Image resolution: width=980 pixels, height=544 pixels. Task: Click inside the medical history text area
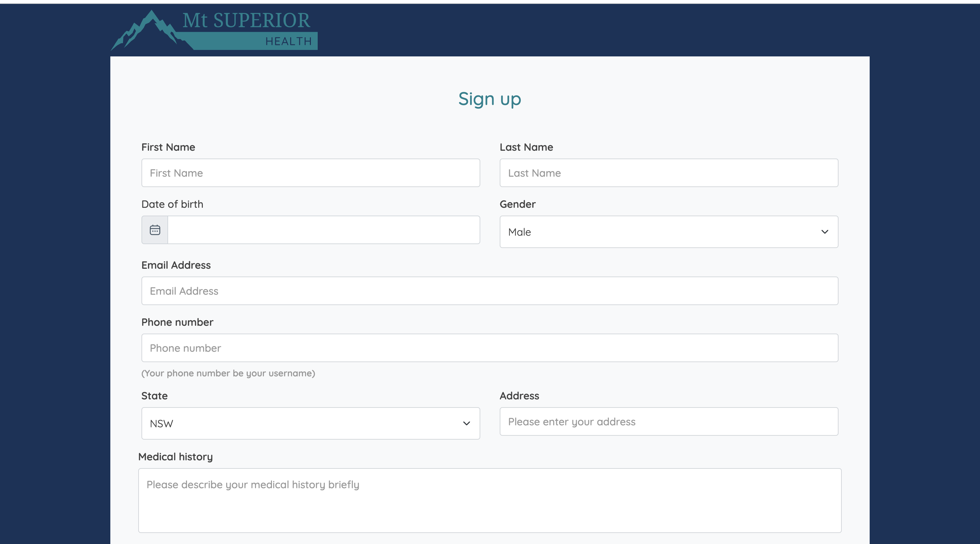click(x=490, y=500)
